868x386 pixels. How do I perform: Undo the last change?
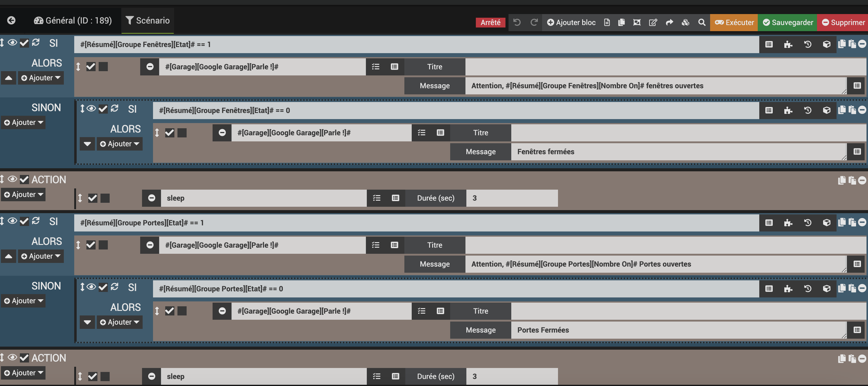pos(517,23)
